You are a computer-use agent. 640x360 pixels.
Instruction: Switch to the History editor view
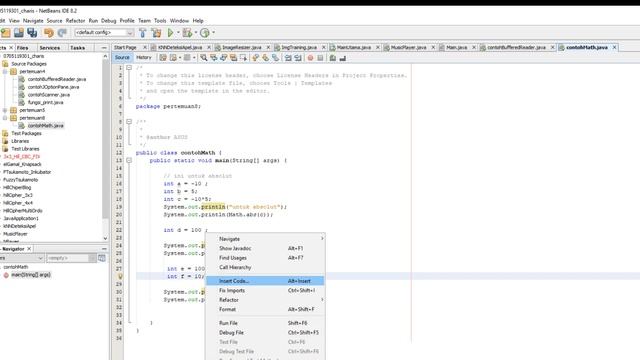click(x=144, y=58)
